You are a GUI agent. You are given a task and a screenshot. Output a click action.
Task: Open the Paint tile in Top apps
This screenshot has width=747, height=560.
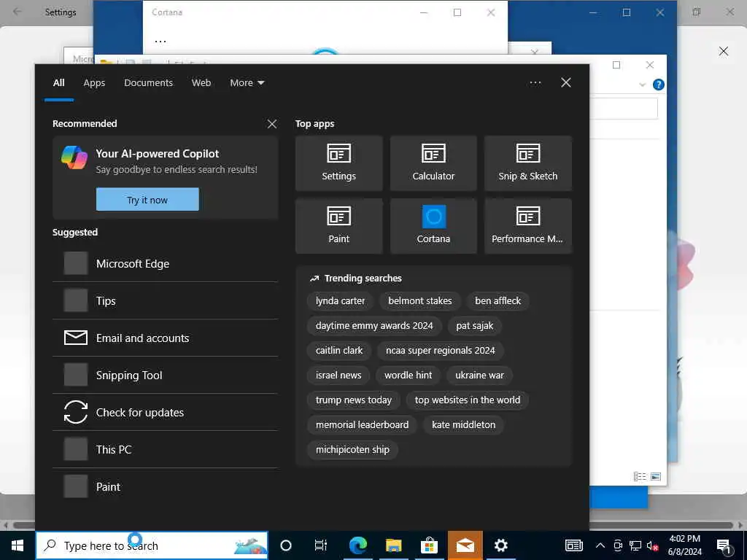click(338, 226)
